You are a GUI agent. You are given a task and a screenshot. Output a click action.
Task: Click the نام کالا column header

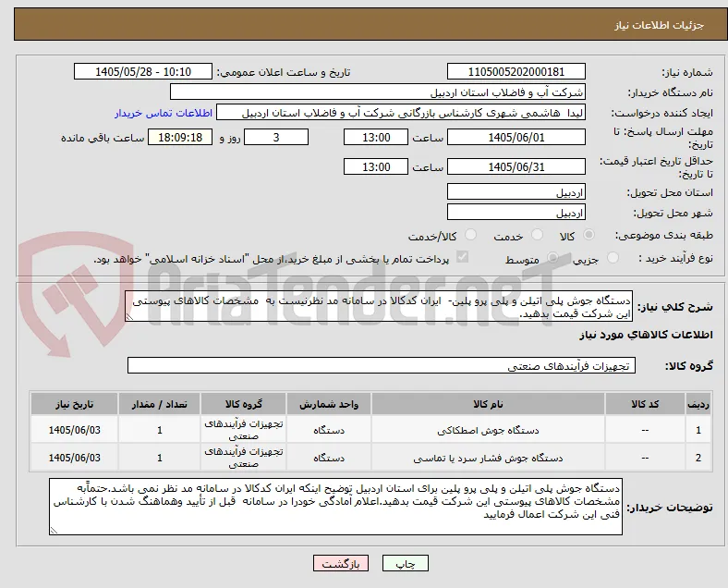[x=488, y=404]
